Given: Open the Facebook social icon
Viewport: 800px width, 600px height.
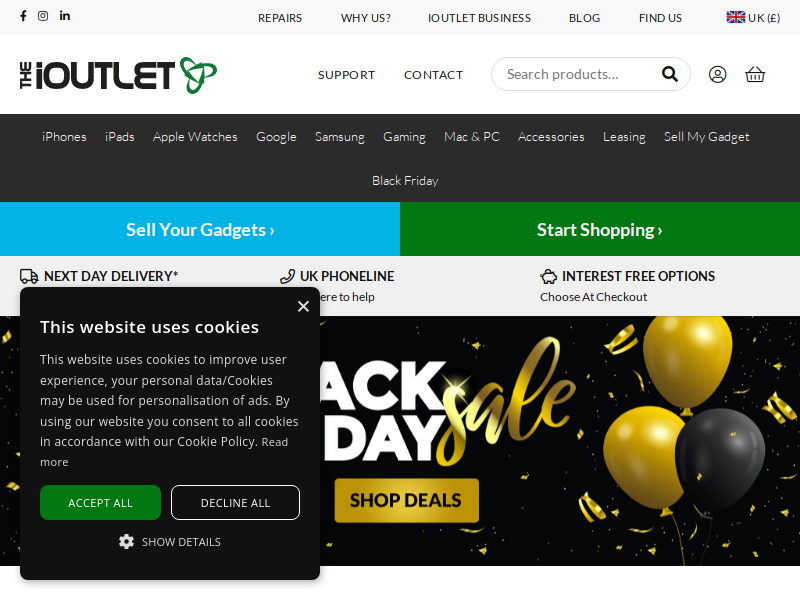Looking at the screenshot, I should [23, 16].
